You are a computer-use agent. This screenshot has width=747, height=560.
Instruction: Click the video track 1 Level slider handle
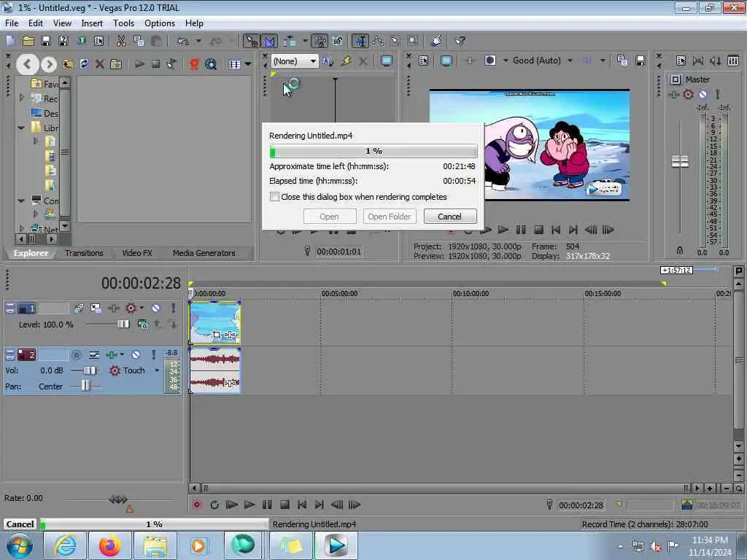coord(123,324)
